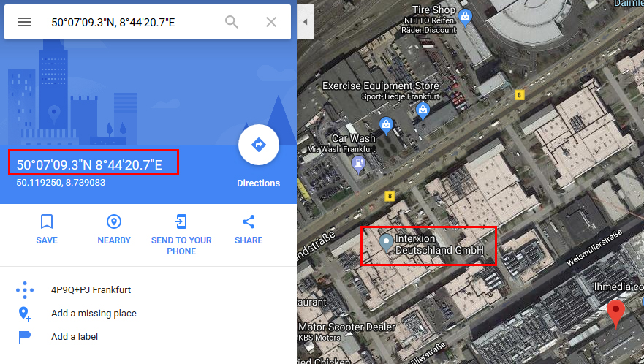
Task: Open the NETTO Reifen tire shop pin
Action: tap(465, 18)
